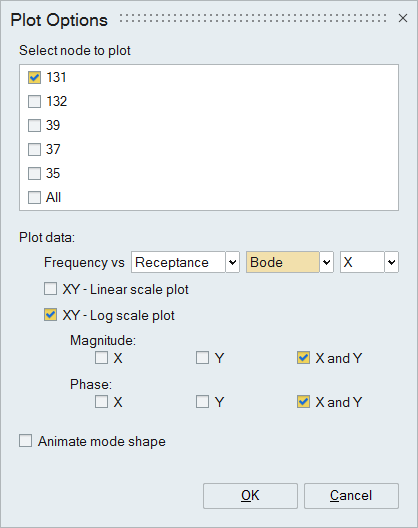The image size is (418, 528).
Task: Tick the node 35 checkbox
Action: coord(34,173)
